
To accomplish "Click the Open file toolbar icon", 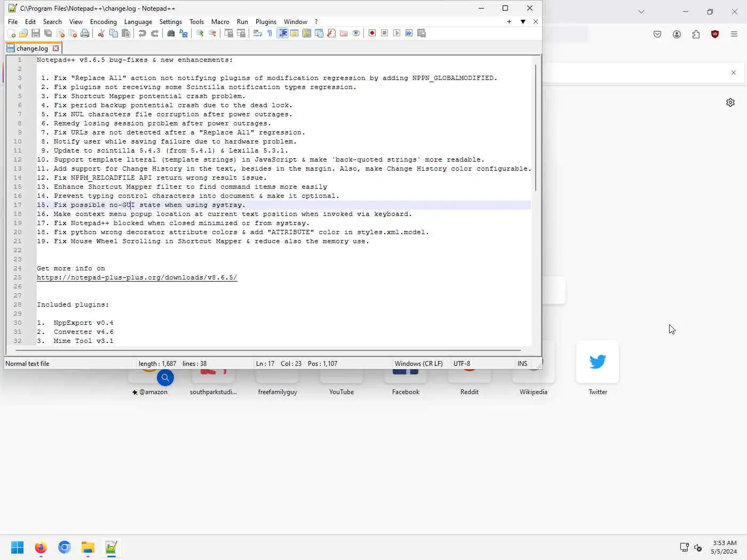I will (x=23, y=33).
